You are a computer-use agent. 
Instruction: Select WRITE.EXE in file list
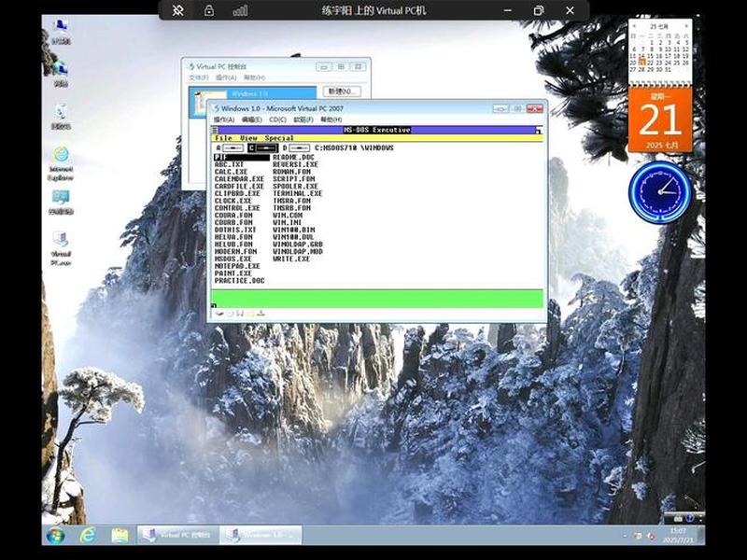click(291, 259)
